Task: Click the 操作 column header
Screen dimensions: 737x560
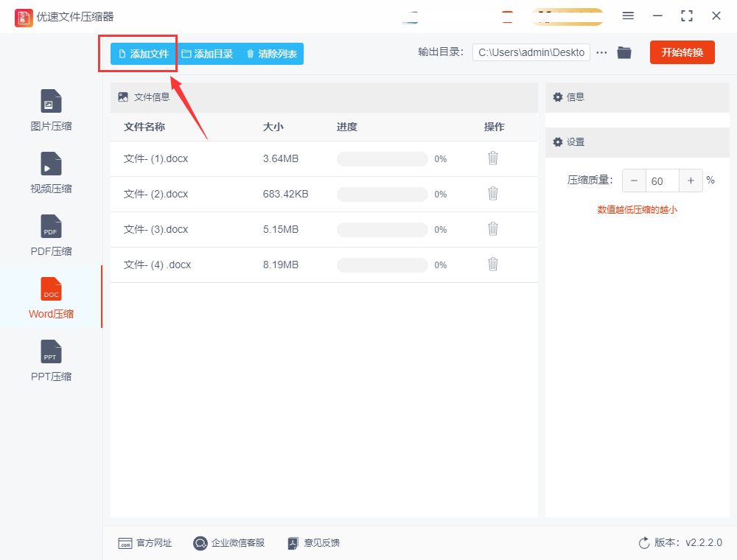Action: (x=494, y=127)
